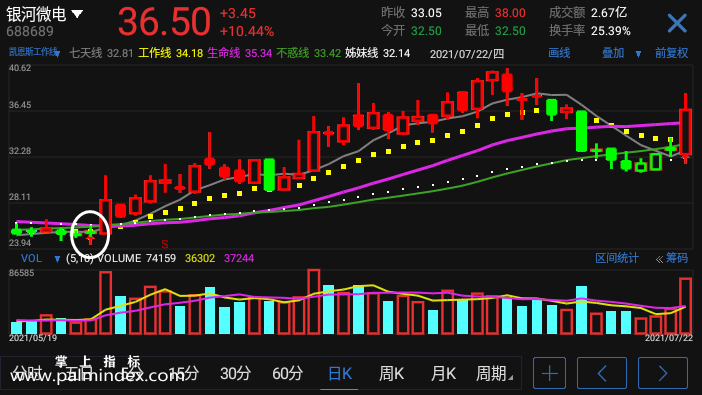Select the 60分 timeframe tab
Screen dimensions: 702x395
pyautogui.click(x=287, y=373)
